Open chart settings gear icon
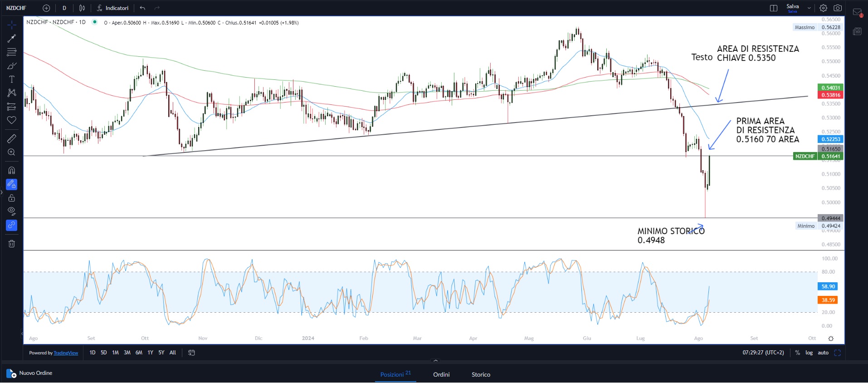868x383 pixels. tap(823, 8)
